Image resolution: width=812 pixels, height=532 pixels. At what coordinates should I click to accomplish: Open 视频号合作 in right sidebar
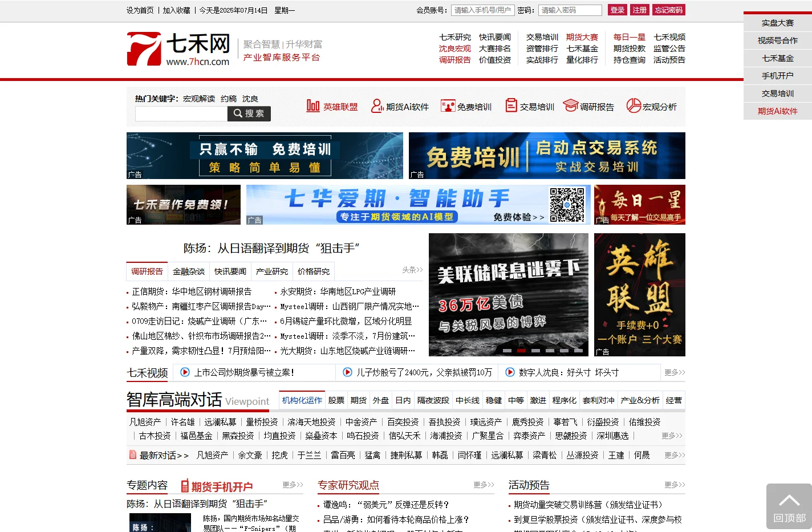[x=778, y=40]
